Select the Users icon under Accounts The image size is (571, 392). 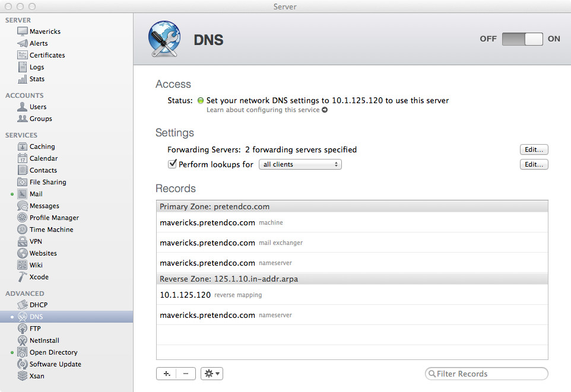[x=22, y=107]
